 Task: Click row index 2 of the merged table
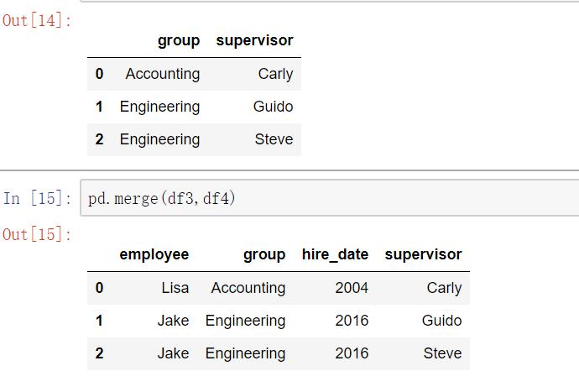tap(99, 353)
